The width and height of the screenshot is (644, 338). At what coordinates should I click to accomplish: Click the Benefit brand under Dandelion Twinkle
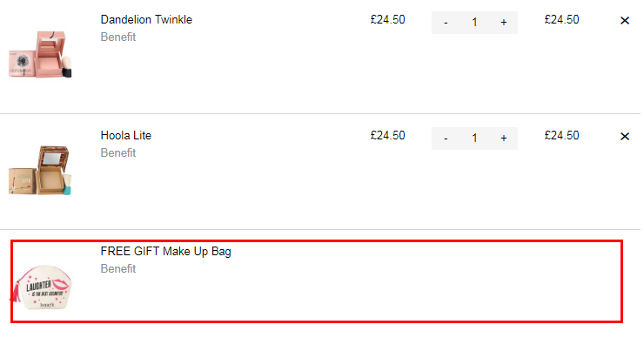pos(118,37)
